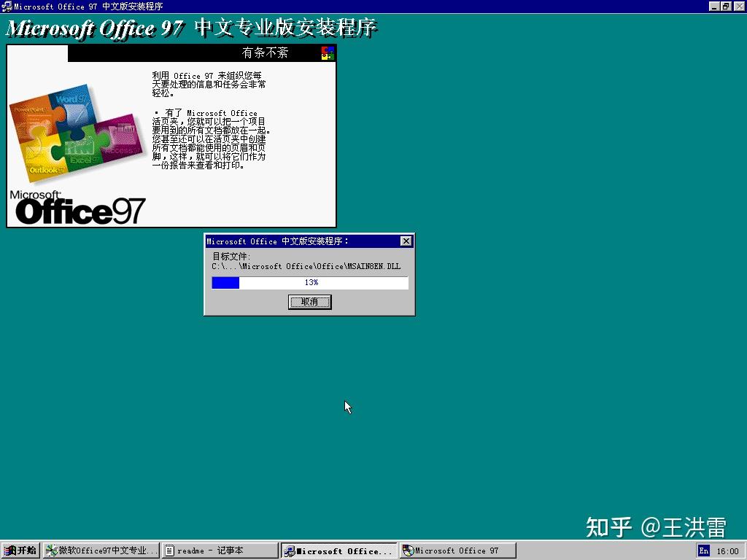Viewport: 747px width, 560px height.
Task: Click the colored Windows logo beside 有条不紊 banner
Action: pyautogui.click(x=328, y=52)
